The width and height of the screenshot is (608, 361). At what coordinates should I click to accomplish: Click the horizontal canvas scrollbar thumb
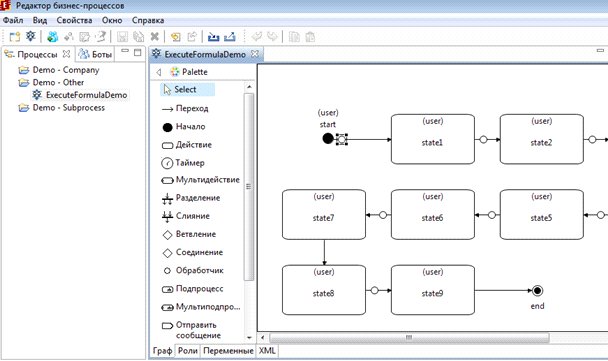click(409, 338)
